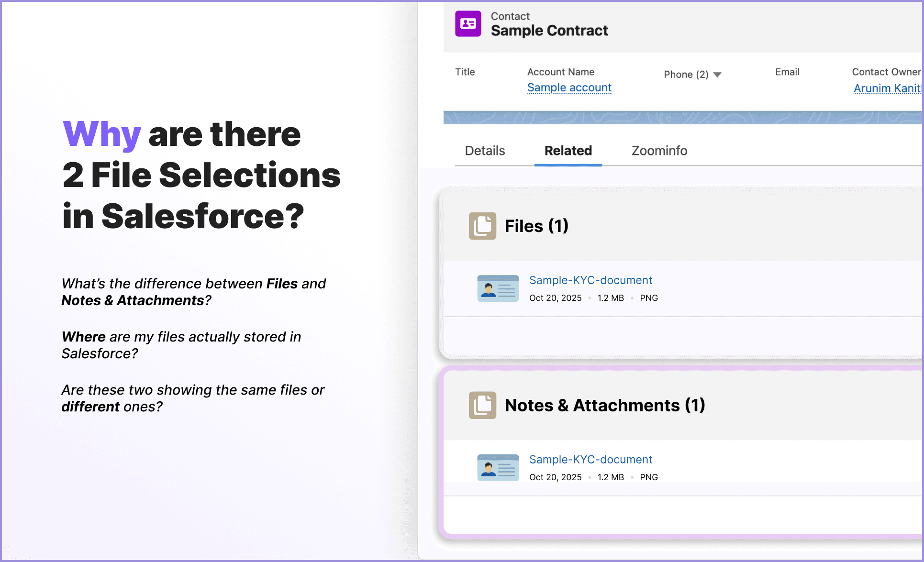Click the contact owner Arunim Kanit link

[x=888, y=88]
